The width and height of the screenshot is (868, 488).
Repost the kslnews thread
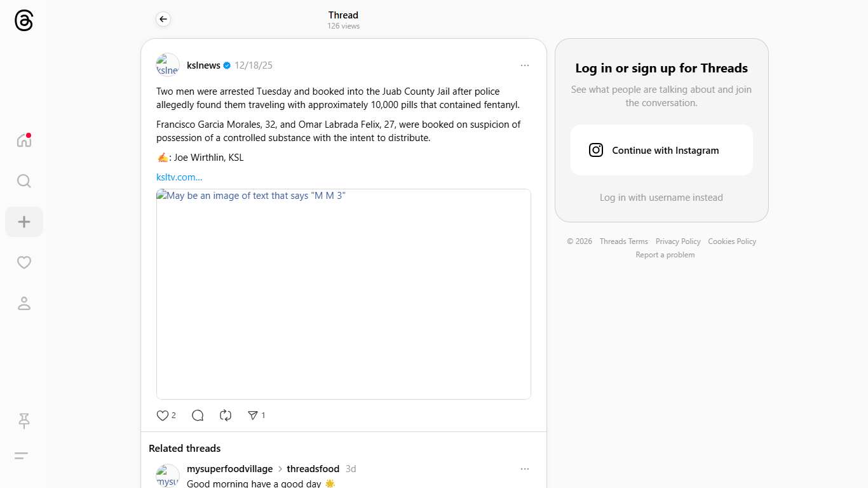click(226, 416)
